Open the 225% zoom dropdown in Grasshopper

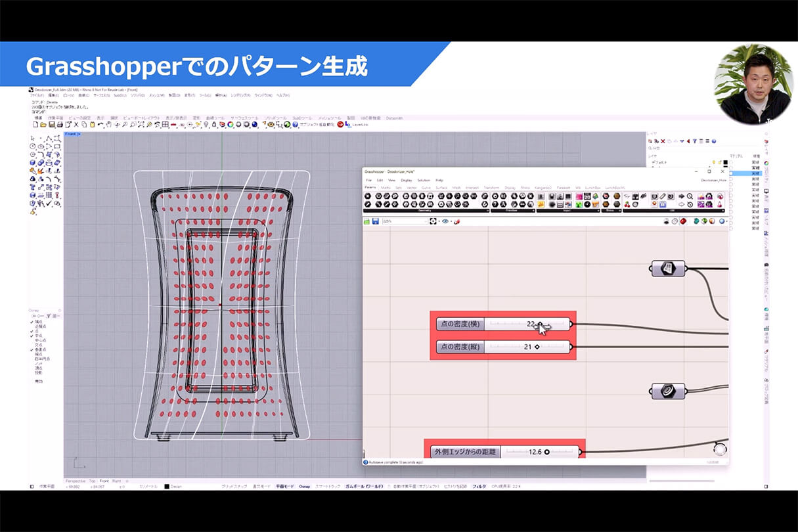405,221
